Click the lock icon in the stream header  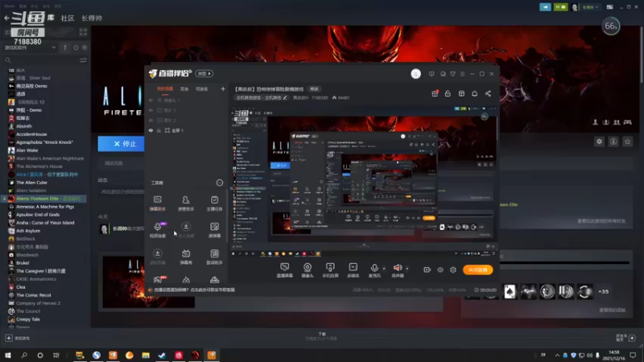pyautogui.click(x=448, y=93)
